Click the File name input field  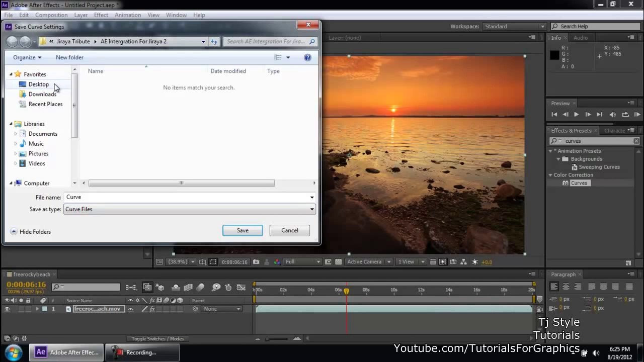click(x=190, y=197)
